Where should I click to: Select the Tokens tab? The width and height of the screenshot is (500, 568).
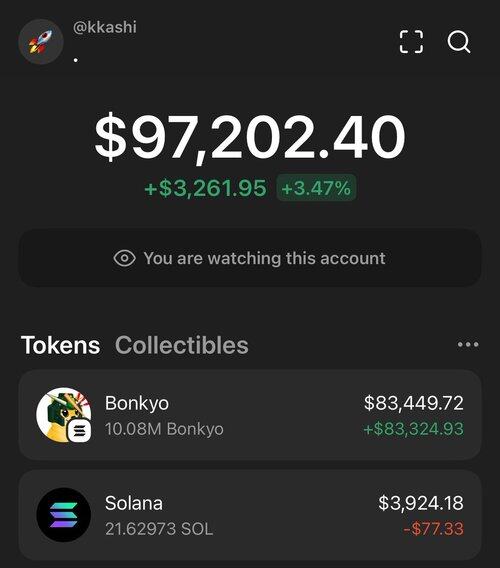pyautogui.click(x=61, y=345)
